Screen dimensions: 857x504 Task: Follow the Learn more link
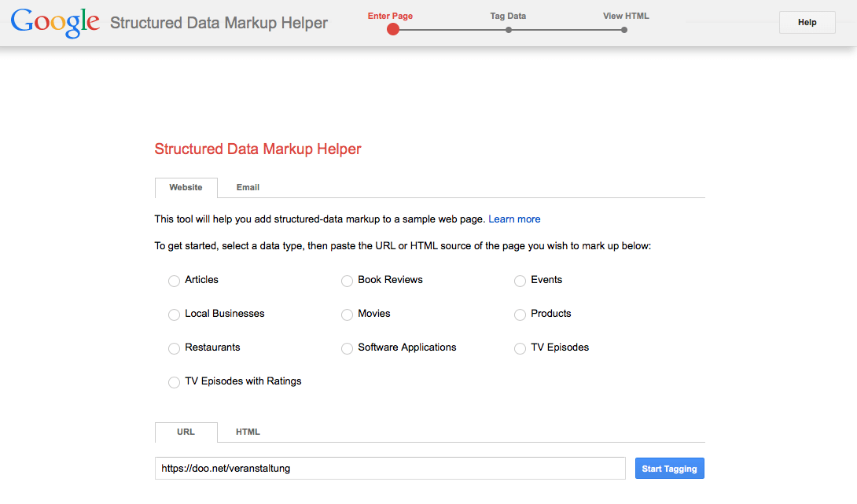514,219
